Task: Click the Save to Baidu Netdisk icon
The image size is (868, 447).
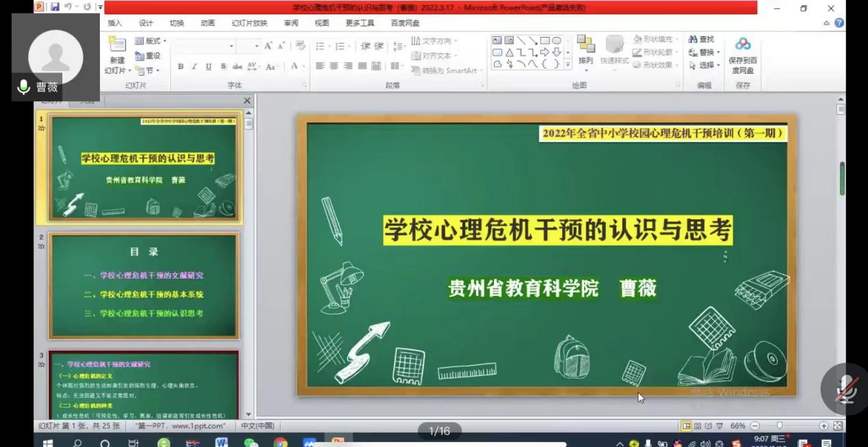Action: 743,45
